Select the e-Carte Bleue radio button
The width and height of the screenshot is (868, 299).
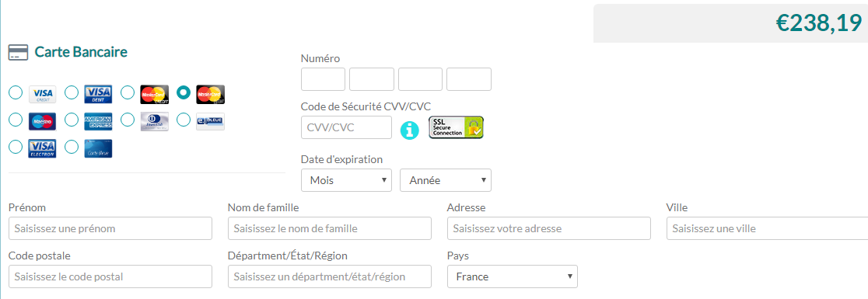[x=184, y=120]
